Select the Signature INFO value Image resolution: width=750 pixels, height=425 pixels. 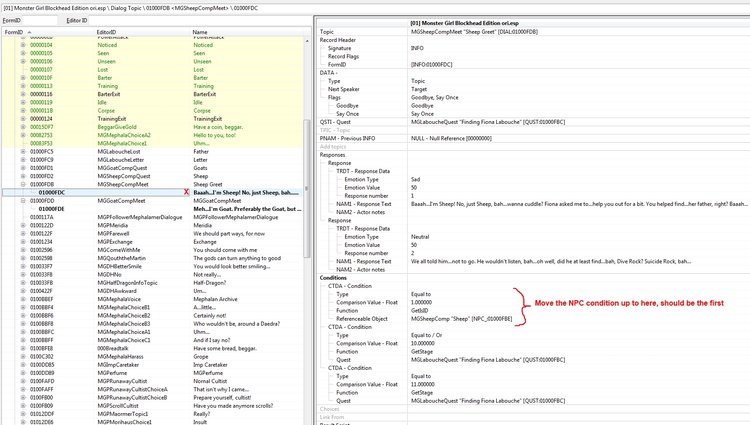click(x=417, y=48)
